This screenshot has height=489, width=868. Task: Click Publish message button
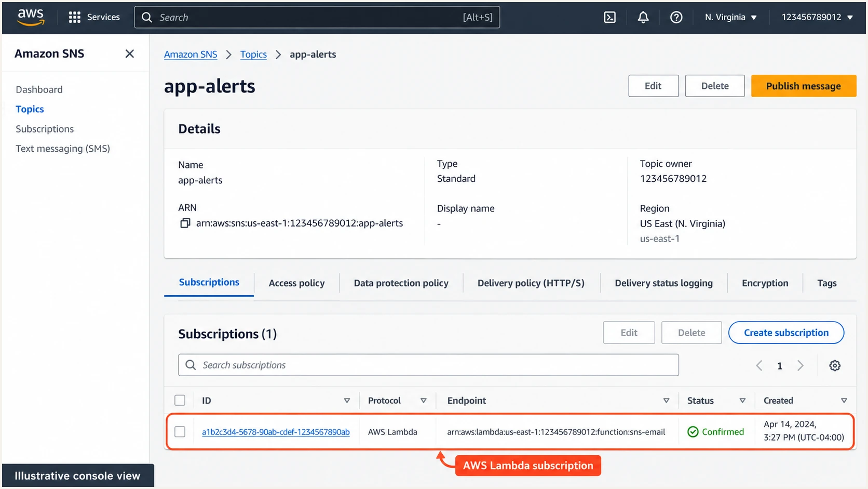[x=803, y=86]
